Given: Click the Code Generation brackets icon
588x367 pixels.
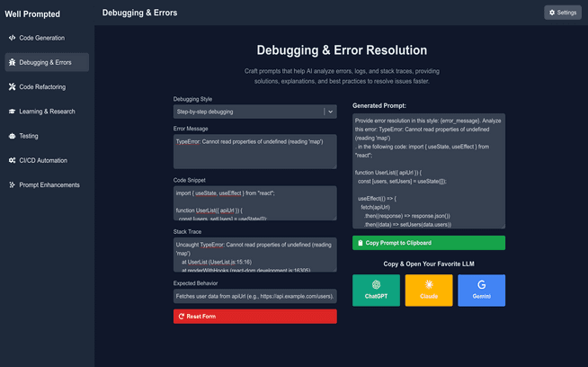Looking at the screenshot, I should pos(12,38).
